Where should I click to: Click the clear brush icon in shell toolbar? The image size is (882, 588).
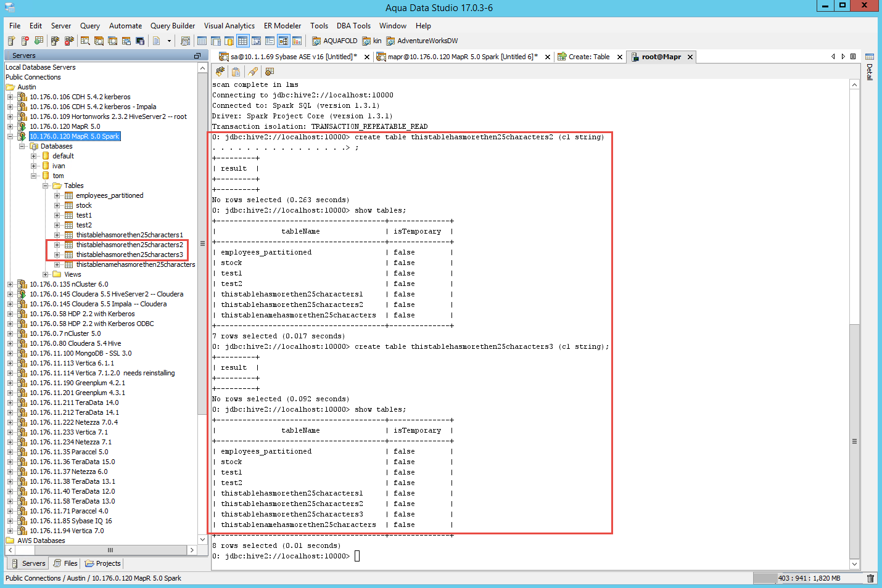253,71
